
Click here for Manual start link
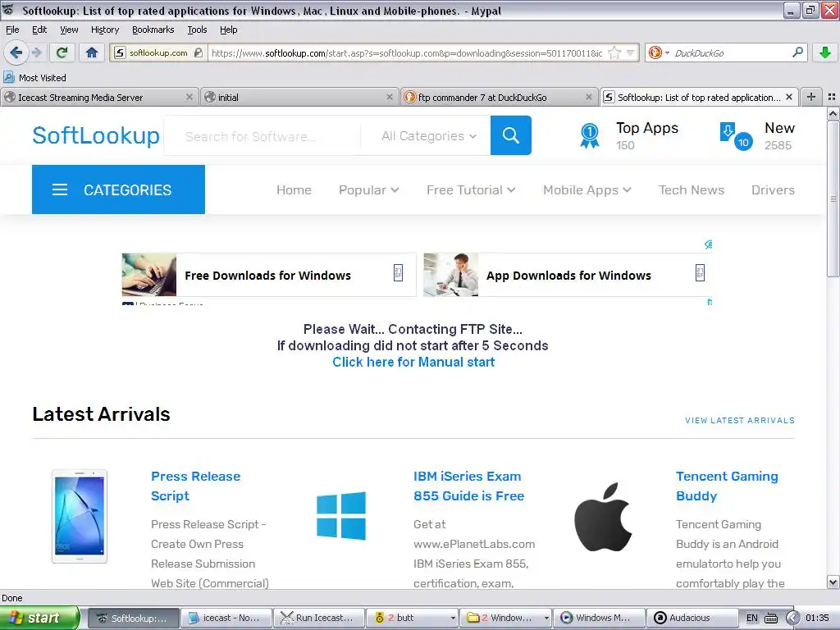tap(413, 362)
